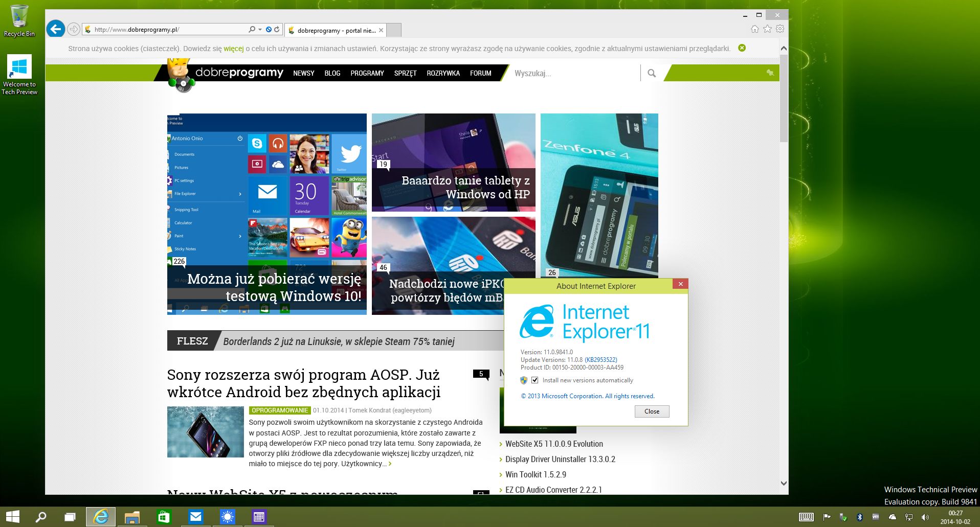The height and width of the screenshot is (527, 980).
Task: Open a new tab with the blank tab button
Action: coord(394,30)
